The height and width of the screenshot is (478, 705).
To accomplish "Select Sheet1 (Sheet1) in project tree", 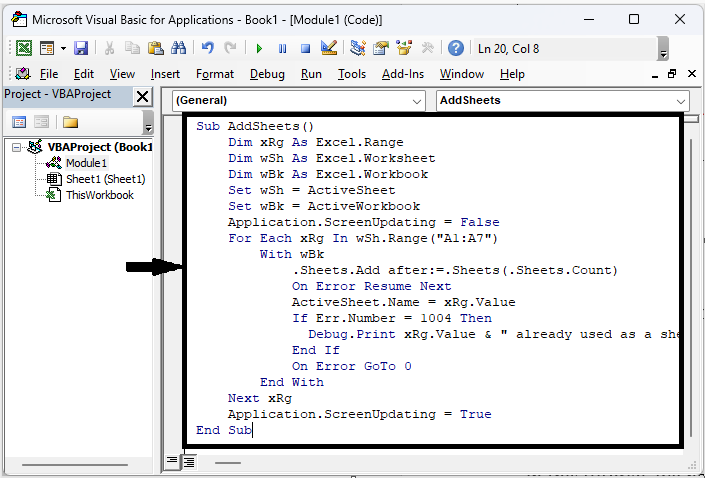I will [x=106, y=179].
